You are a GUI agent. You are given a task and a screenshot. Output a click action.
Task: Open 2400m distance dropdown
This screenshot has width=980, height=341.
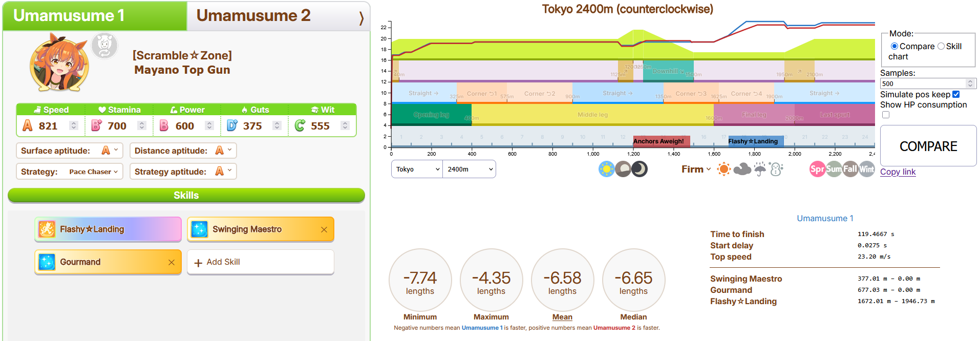point(470,169)
